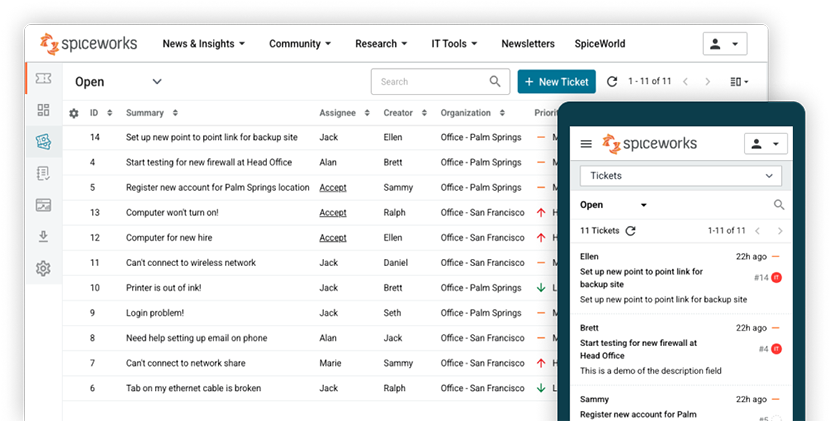
Task: Open the dashboard grid icon in sidebar
Action: [x=43, y=110]
